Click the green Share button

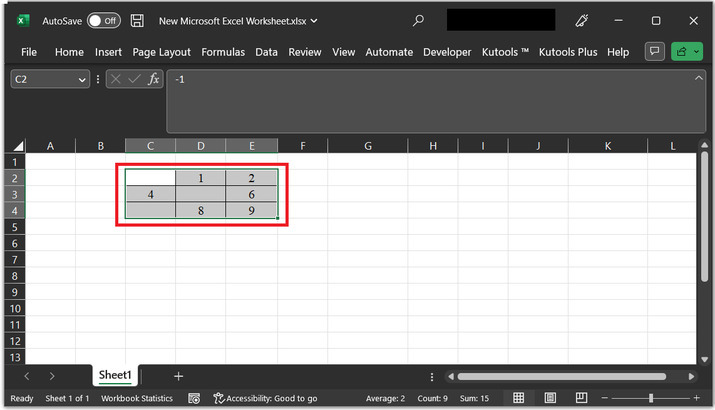[682, 52]
